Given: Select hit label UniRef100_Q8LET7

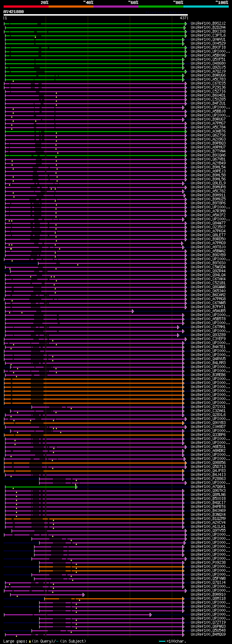Looking at the screenshot, I should click(x=208, y=235).
